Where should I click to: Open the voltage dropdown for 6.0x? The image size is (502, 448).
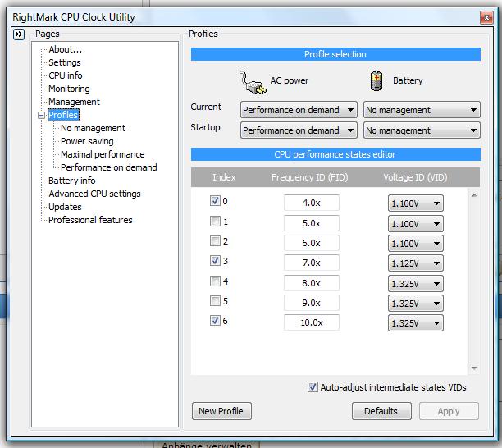pos(416,244)
